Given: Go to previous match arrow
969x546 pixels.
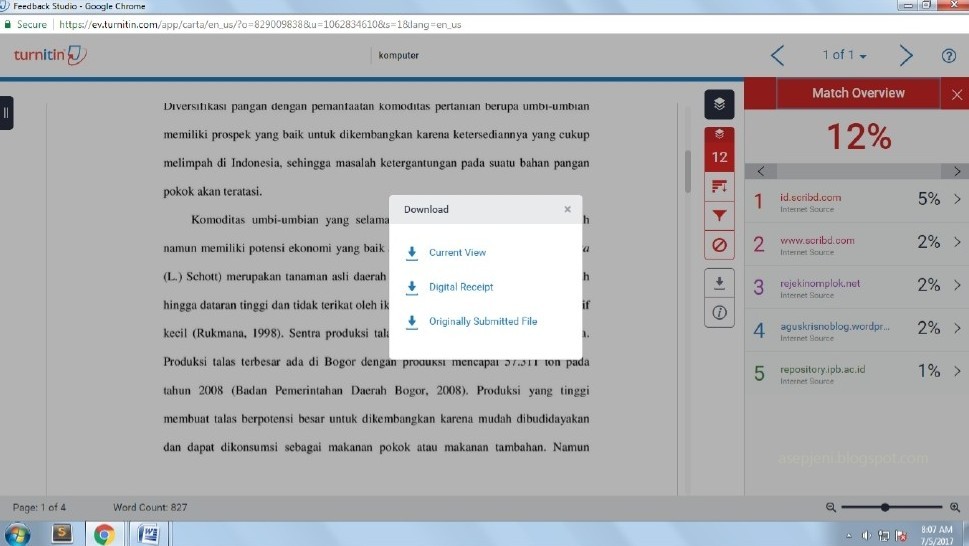Looking at the screenshot, I should [761, 171].
